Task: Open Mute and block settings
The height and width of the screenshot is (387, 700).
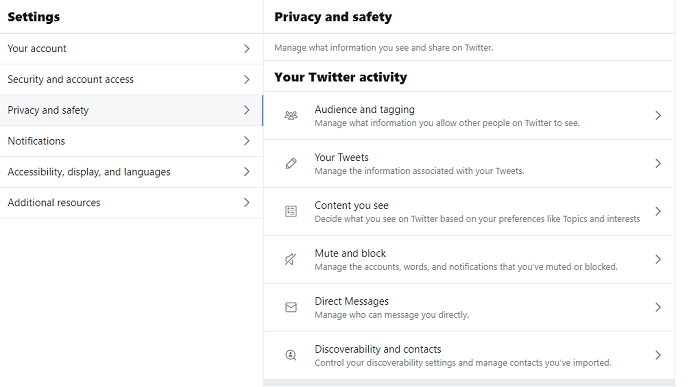Action: (x=469, y=259)
